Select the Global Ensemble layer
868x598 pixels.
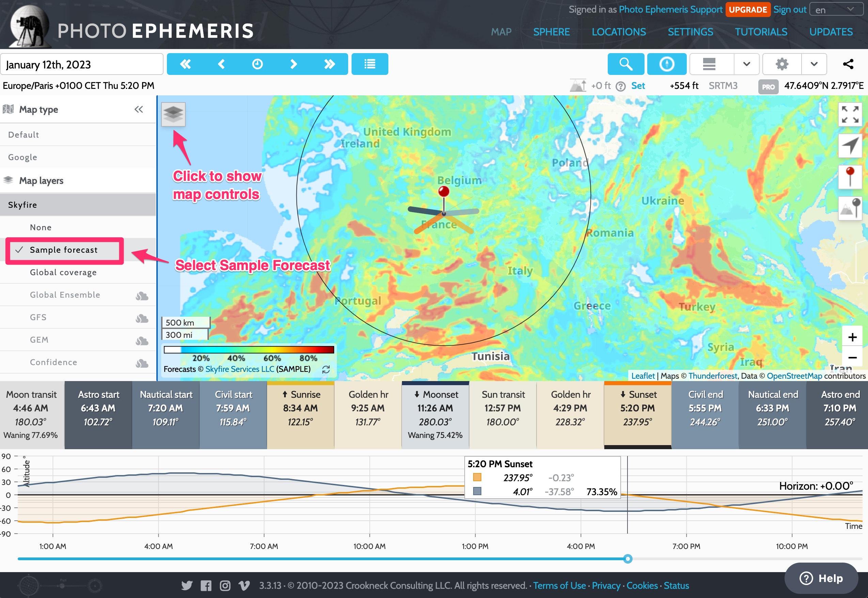click(x=78, y=295)
